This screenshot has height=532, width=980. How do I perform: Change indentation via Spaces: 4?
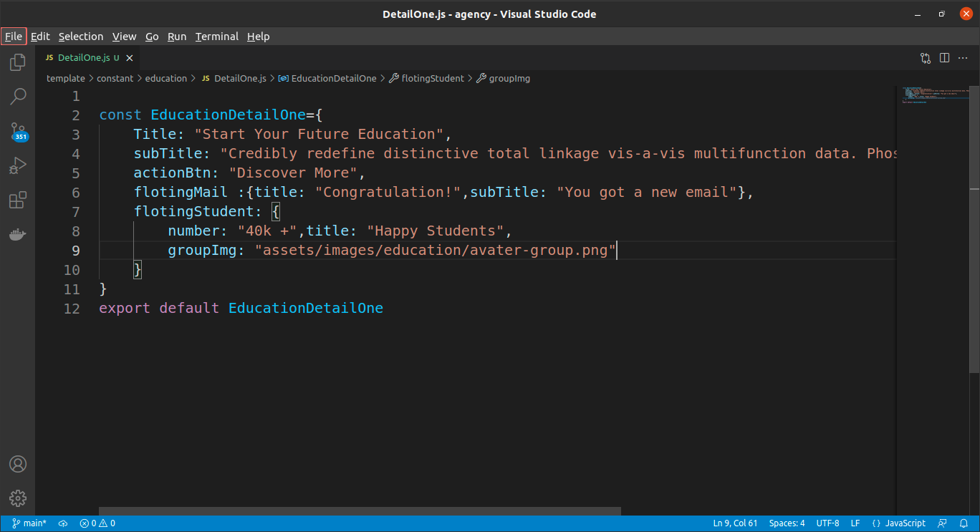tap(787, 523)
